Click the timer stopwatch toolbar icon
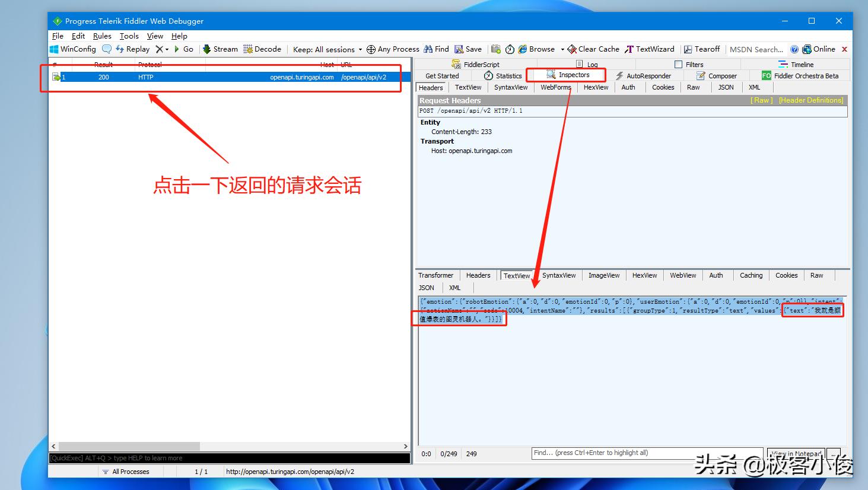Screen dimensions: 868x490 (510, 49)
